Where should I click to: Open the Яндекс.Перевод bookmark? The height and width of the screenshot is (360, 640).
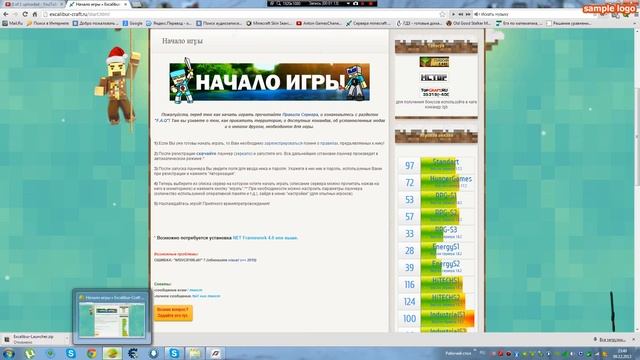(x=169, y=23)
